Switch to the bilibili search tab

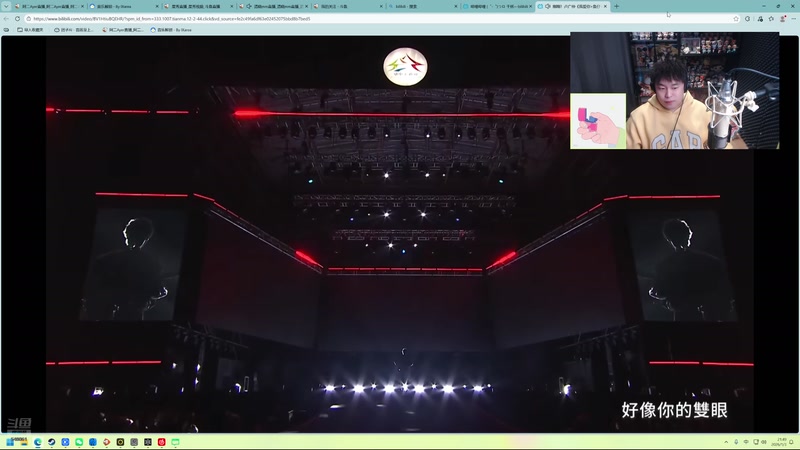click(x=422, y=6)
